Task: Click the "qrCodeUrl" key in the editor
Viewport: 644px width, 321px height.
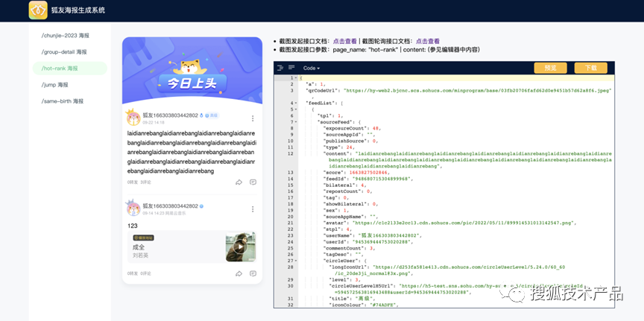Action: click(x=323, y=90)
